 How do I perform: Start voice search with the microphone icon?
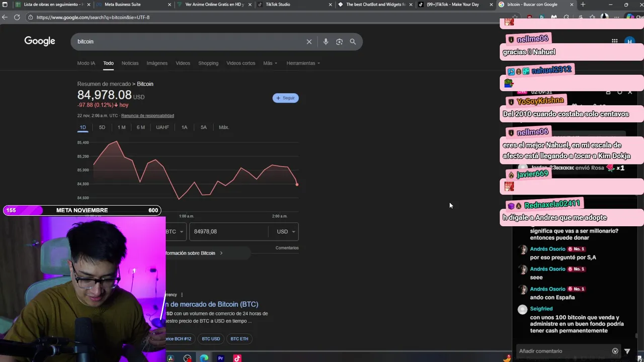326,42
